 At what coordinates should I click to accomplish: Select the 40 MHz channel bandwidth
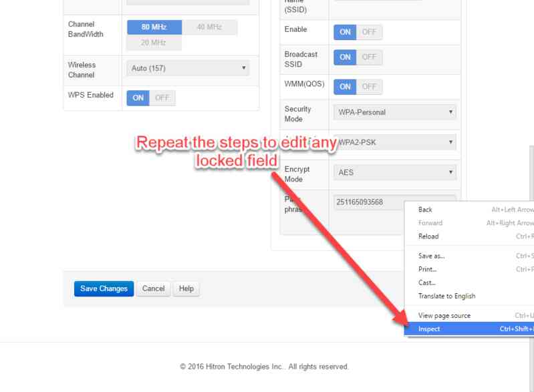209,27
